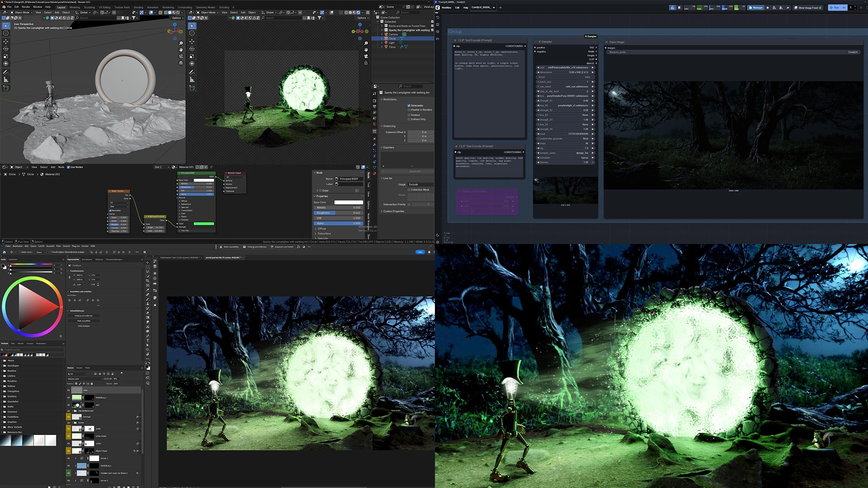Select the Photoshop Rectangular Marquee tool
This screenshot has width=868, height=488.
pyautogui.click(x=147, y=267)
